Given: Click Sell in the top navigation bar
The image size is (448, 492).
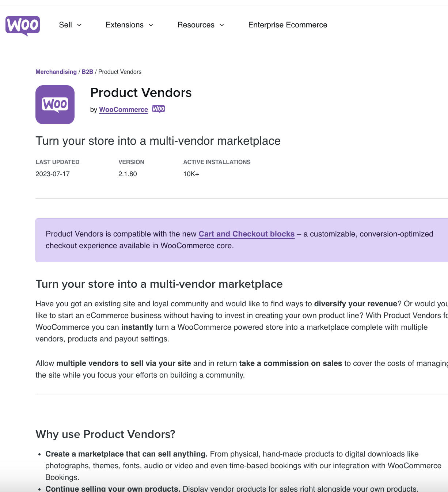Looking at the screenshot, I should (66, 25).
